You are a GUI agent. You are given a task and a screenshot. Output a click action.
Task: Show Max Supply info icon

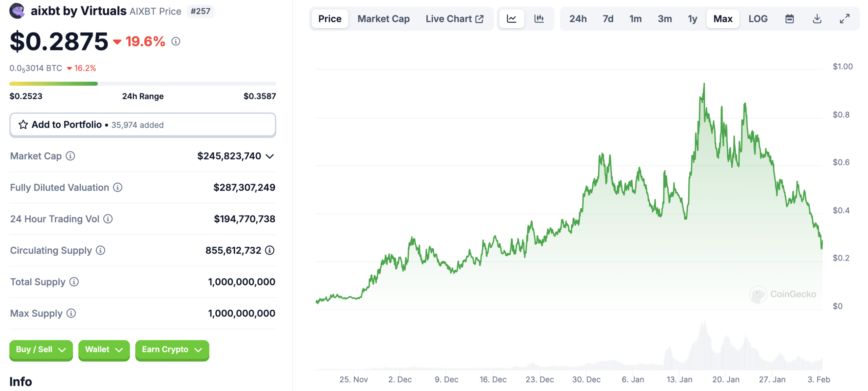[x=71, y=313]
